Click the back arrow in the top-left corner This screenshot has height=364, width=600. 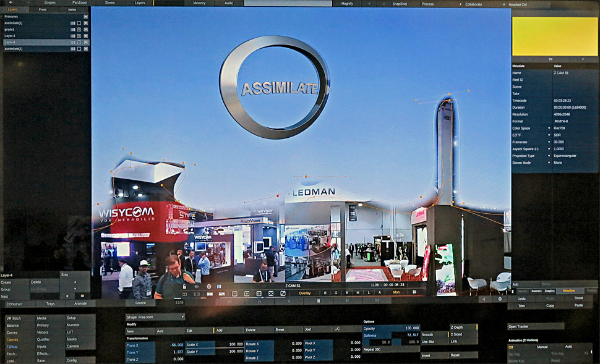11,2
